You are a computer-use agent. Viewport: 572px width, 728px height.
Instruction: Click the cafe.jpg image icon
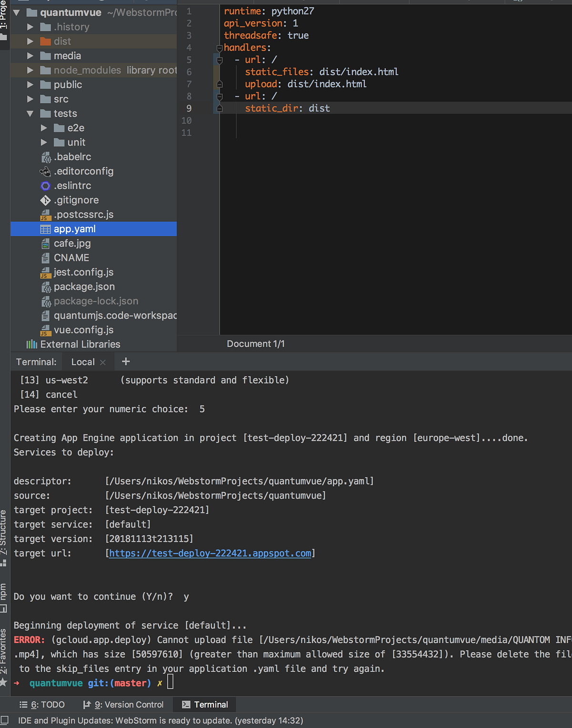[x=45, y=243]
